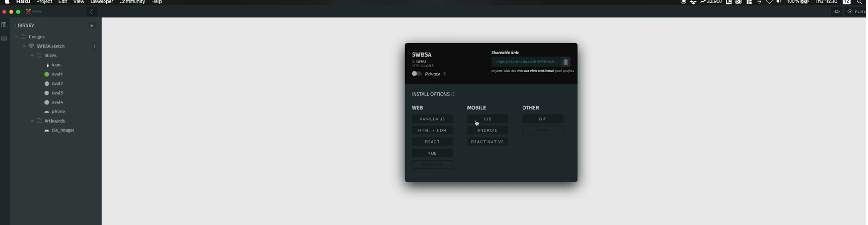Click the Publish button with cloud icon
This screenshot has height=225, width=868.
coord(857,12)
